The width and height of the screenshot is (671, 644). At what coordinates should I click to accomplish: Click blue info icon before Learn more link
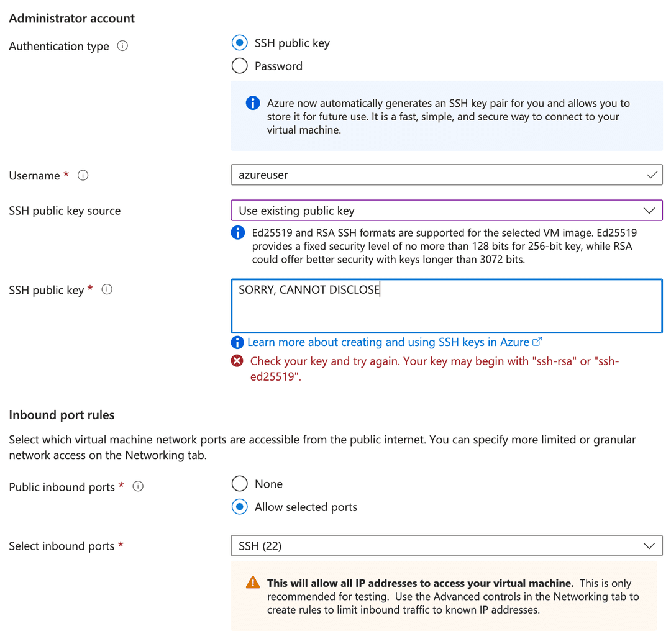[x=237, y=342]
